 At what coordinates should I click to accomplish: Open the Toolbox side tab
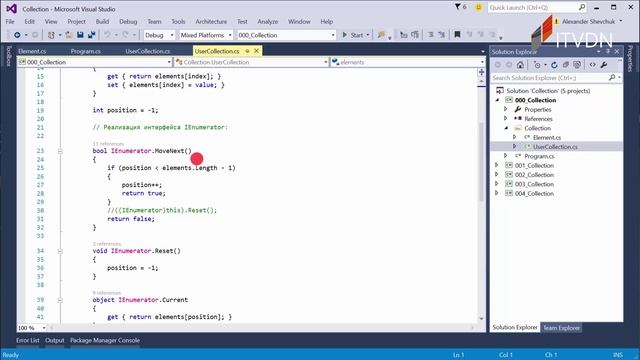8,56
